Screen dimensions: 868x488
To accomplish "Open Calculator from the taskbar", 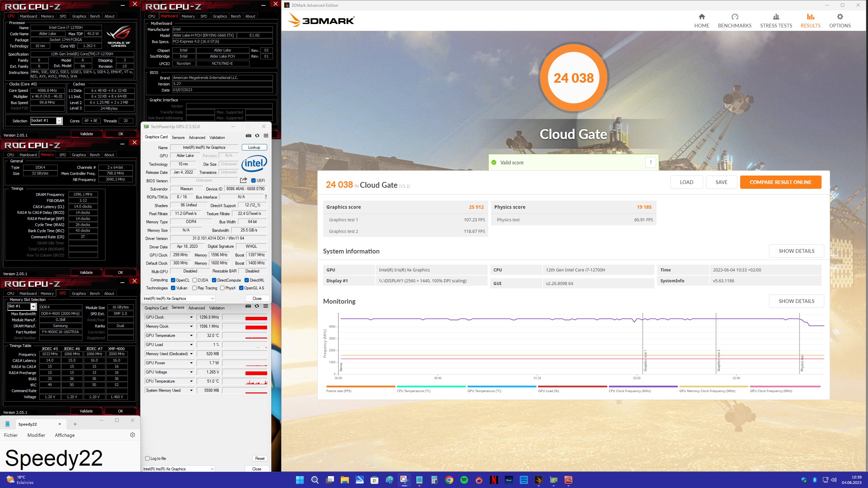I will tap(434, 480).
